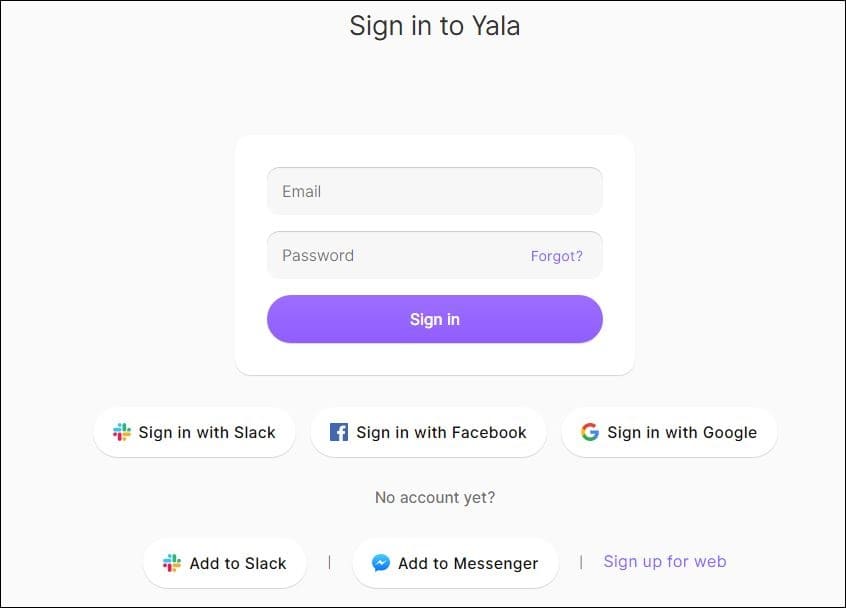Choose Sign in with Slack
This screenshot has height=608, width=846.
click(194, 432)
